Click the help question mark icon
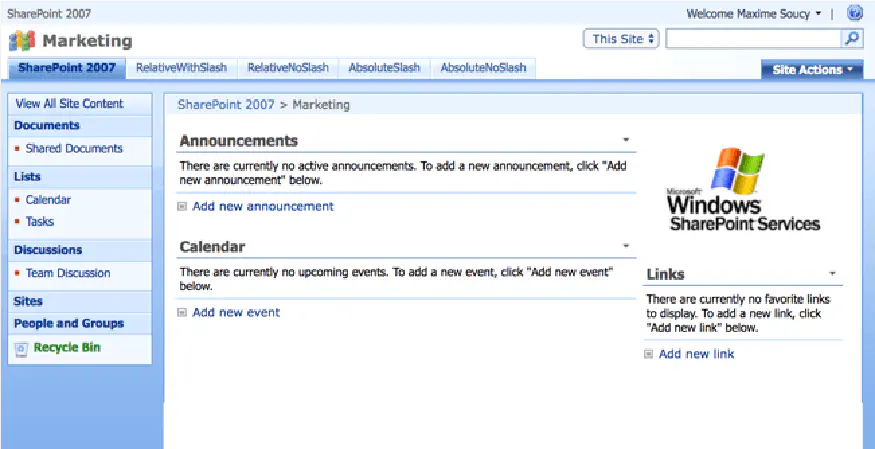The image size is (875, 449). click(x=855, y=14)
